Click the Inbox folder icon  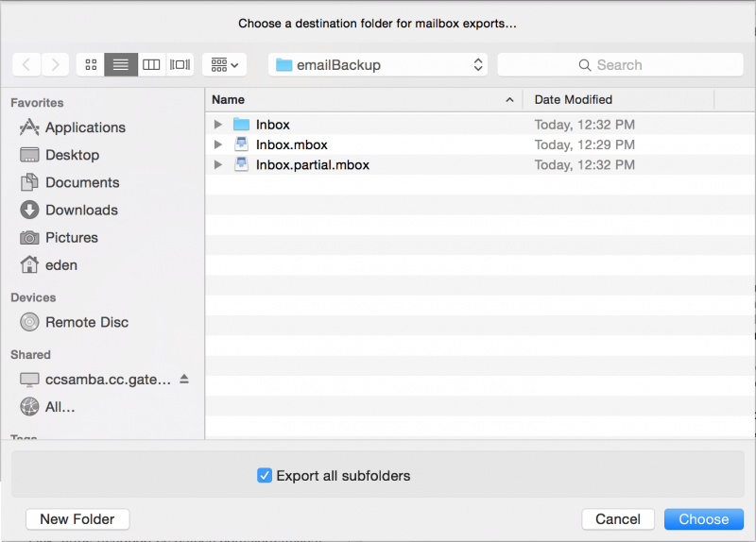tap(241, 125)
